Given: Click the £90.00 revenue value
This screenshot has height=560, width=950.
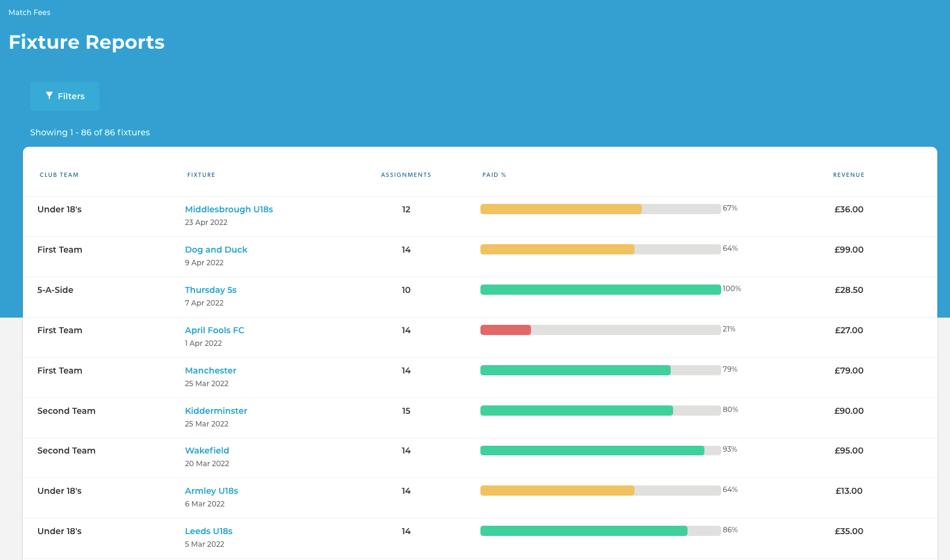Looking at the screenshot, I should (x=849, y=411).
